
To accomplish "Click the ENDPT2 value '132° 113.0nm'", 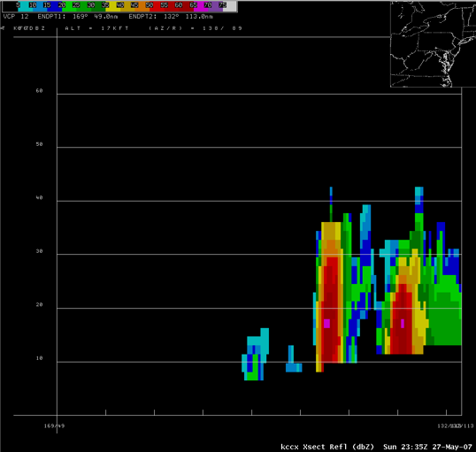I will [x=188, y=17].
